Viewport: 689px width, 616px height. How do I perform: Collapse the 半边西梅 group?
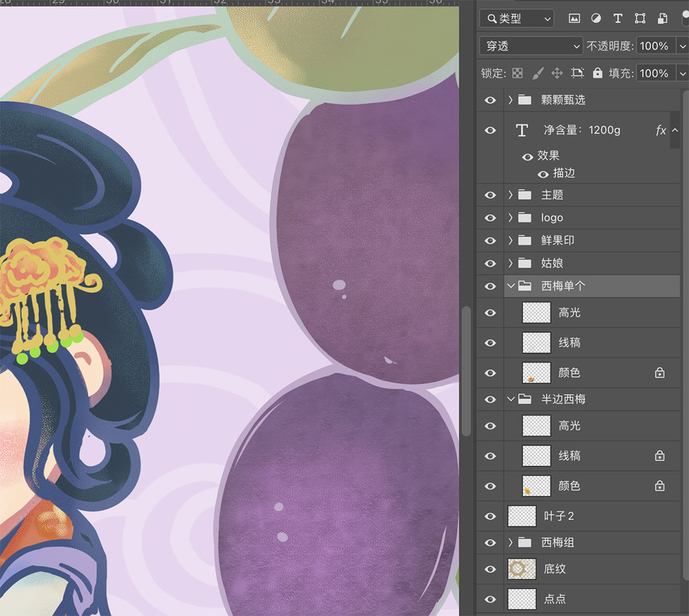click(x=511, y=399)
